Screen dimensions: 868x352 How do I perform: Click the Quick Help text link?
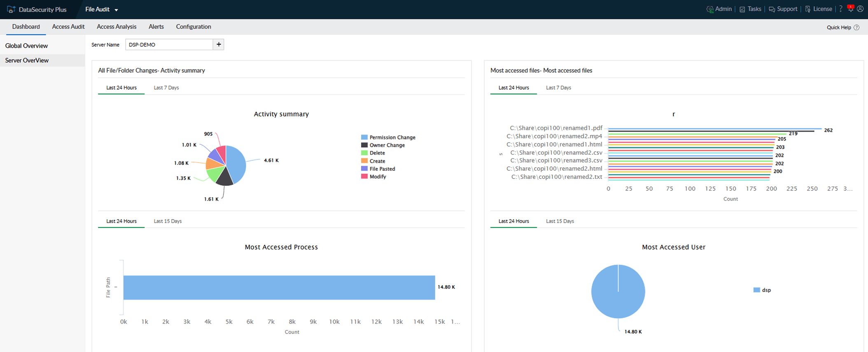point(839,28)
